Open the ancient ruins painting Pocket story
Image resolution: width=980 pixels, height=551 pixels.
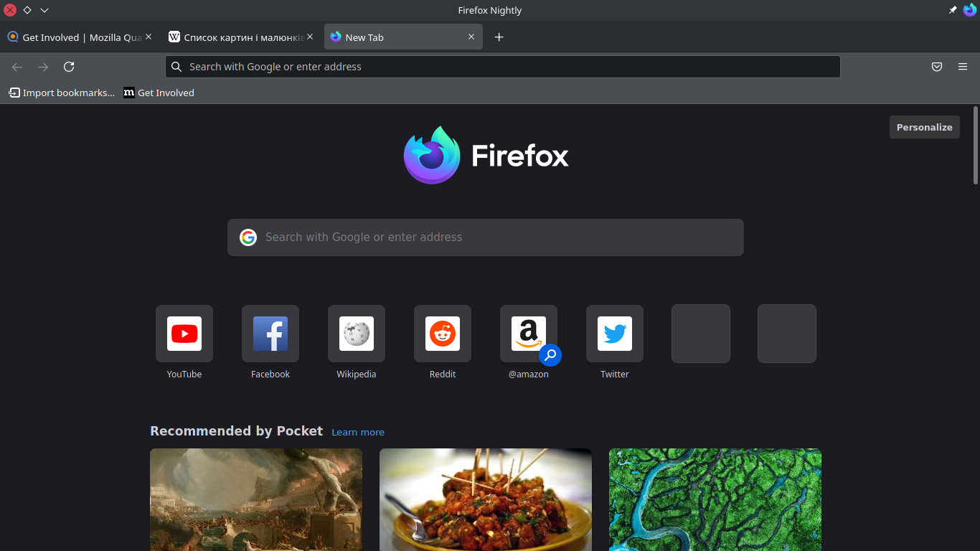pyautogui.click(x=256, y=499)
